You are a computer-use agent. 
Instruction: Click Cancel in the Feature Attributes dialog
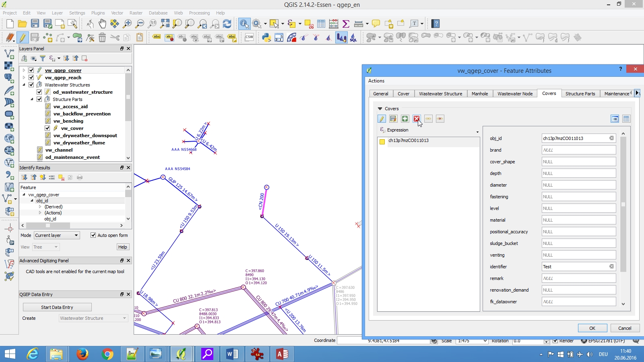tap(625, 328)
